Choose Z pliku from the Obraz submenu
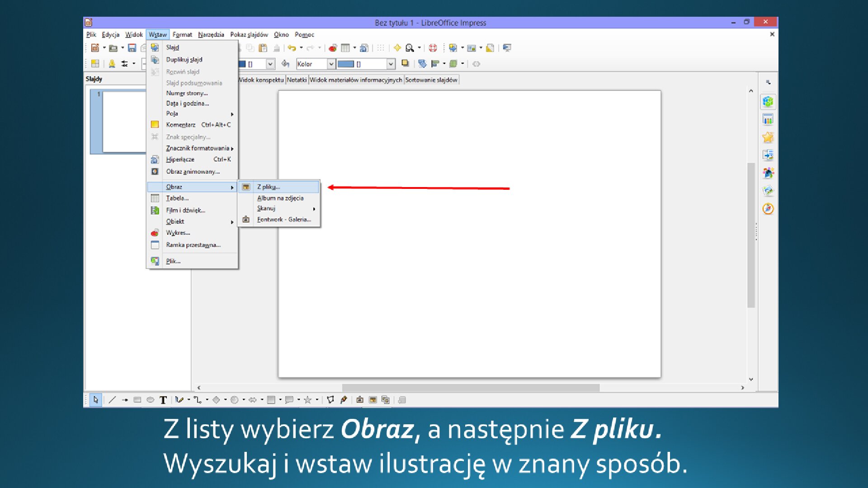868x488 pixels. coord(269,187)
